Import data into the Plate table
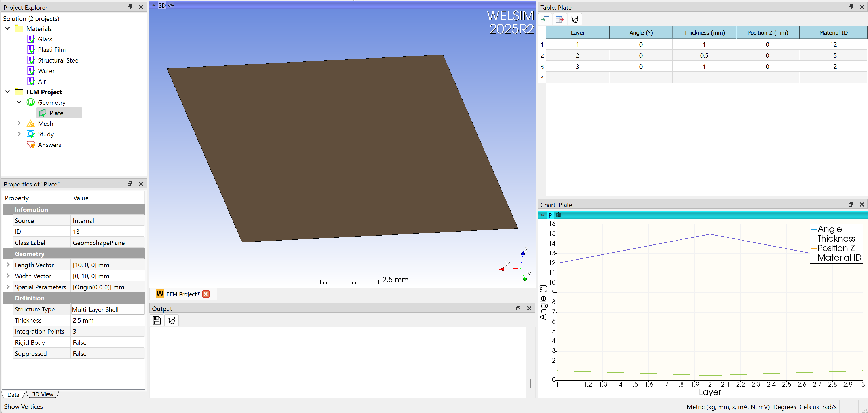This screenshot has height=413, width=868. tap(545, 19)
